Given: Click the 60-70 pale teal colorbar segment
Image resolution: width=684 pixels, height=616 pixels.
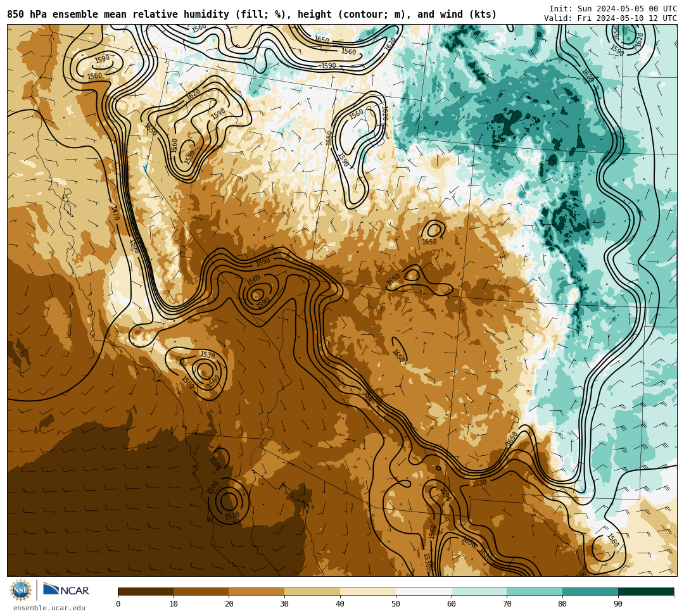Looking at the screenshot, I should click(x=479, y=591).
